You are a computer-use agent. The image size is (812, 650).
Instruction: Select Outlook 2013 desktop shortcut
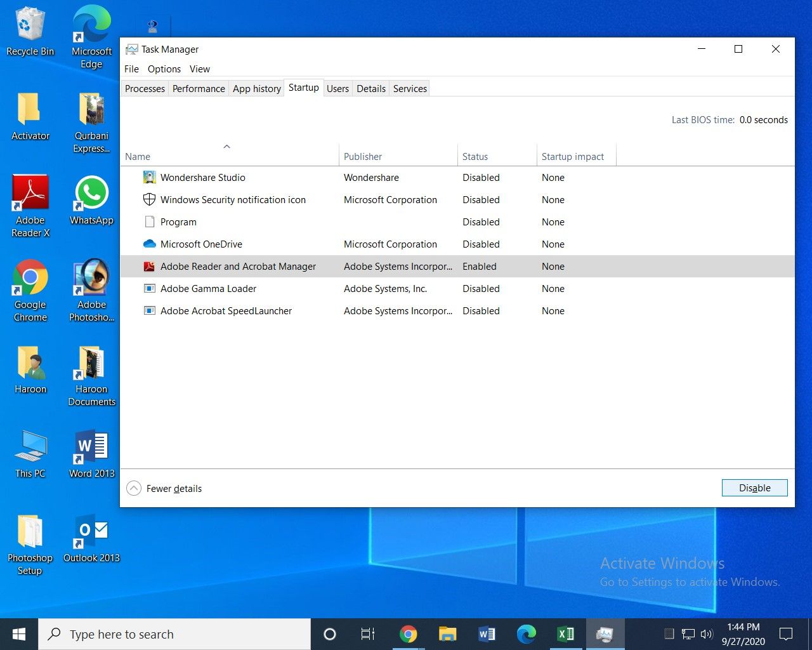[91, 538]
